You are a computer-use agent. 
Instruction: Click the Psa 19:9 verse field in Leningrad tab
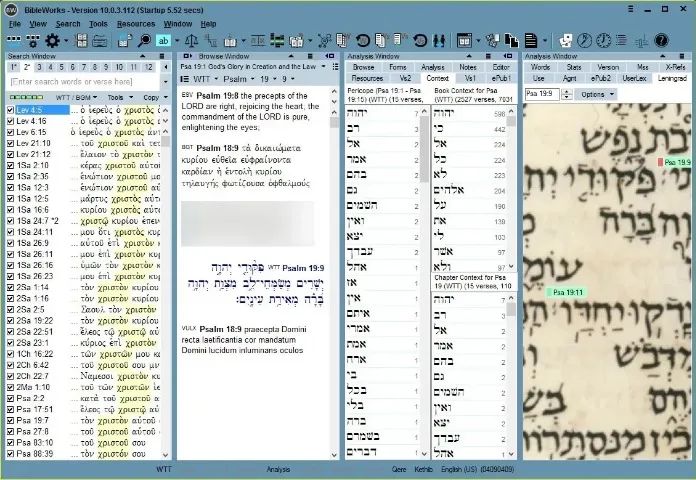point(542,95)
